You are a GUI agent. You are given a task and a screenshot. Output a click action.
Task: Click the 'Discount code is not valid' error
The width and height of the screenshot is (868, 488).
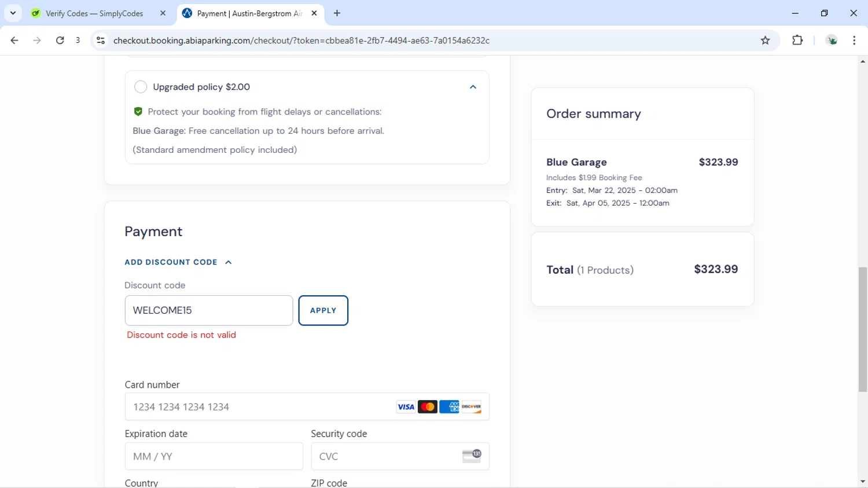(181, 335)
